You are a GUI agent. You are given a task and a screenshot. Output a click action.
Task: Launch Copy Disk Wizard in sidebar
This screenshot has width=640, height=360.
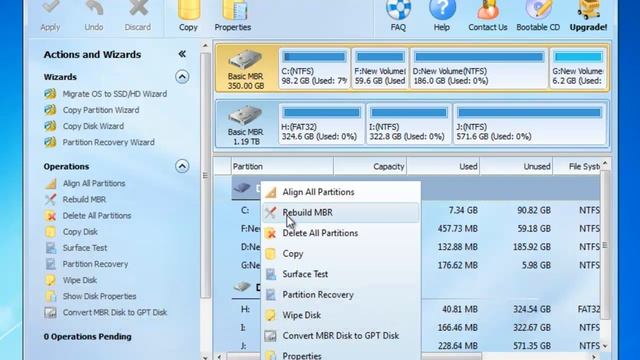click(84, 126)
